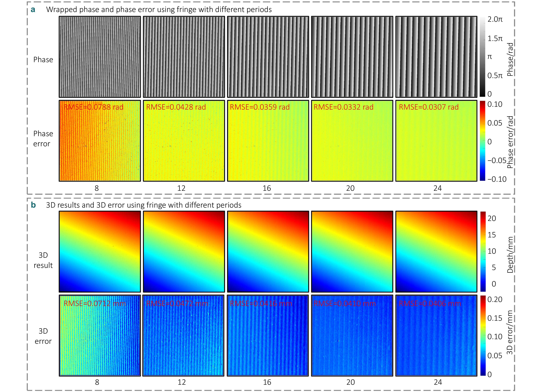Click the '−0.05' phase error tick label
Screen dimensions: 542x392
tap(497, 160)
